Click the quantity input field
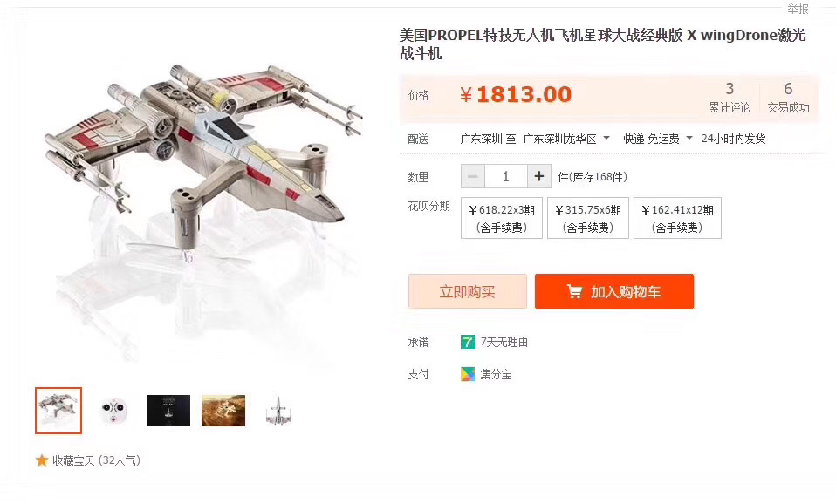Image resolution: width=836 pixels, height=504 pixels. 506,176
